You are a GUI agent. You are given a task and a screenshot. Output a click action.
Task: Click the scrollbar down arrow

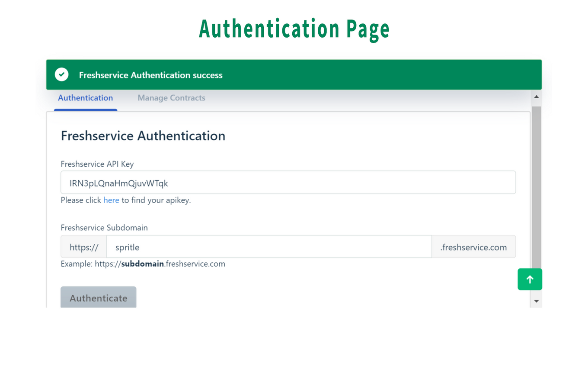click(537, 301)
